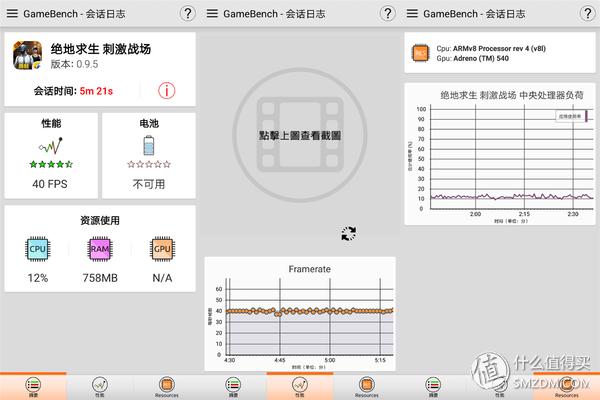Open hamburger menu in middle GameBench panel
Screen dimensions: 600x400
coord(212,14)
